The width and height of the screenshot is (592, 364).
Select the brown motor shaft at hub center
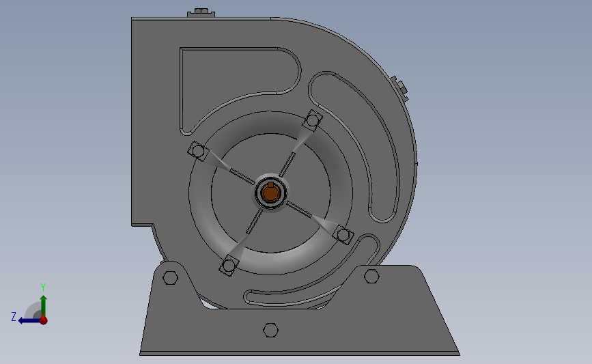click(x=270, y=193)
